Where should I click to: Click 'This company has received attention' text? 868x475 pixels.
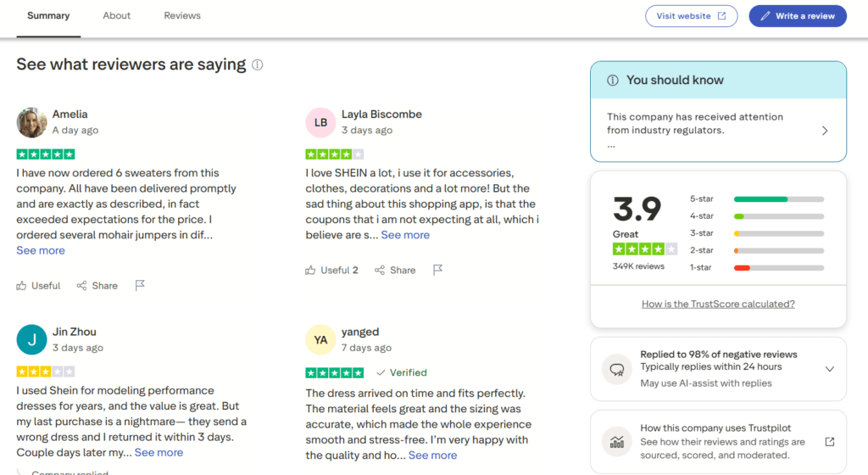pos(695,117)
